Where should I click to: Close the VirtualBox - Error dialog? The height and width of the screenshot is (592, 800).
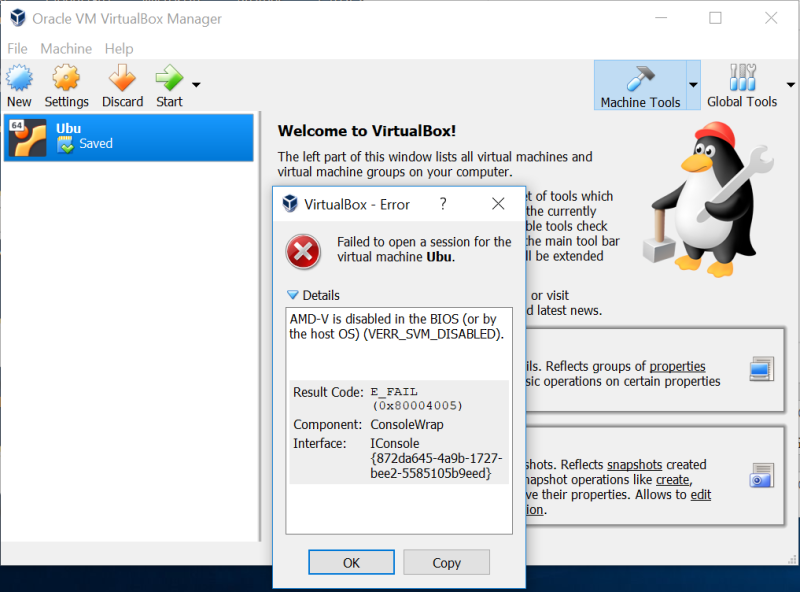pyautogui.click(x=498, y=204)
